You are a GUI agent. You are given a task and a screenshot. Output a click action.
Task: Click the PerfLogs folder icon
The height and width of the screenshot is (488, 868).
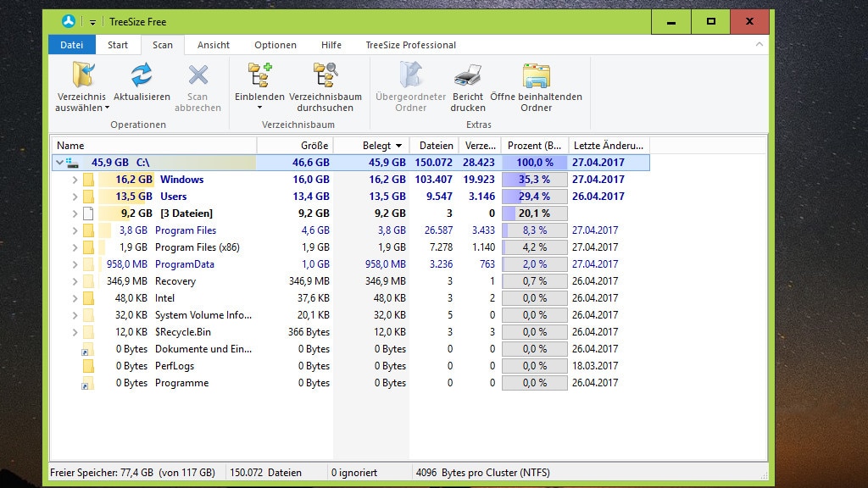click(x=88, y=366)
